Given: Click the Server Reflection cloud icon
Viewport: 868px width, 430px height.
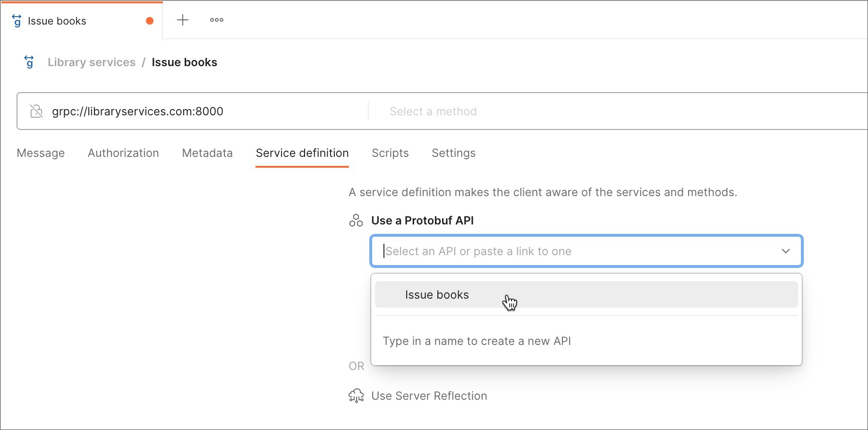Looking at the screenshot, I should [x=356, y=396].
